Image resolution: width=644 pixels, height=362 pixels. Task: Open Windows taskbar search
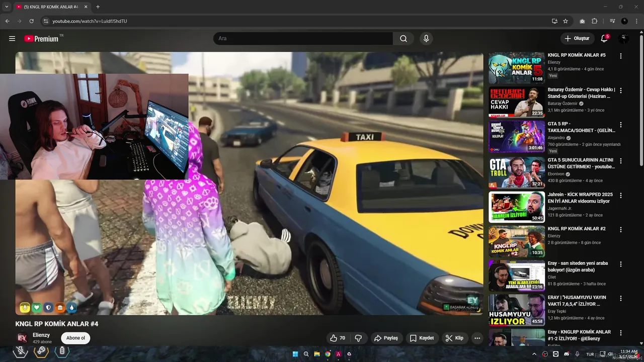(x=306, y=354)
